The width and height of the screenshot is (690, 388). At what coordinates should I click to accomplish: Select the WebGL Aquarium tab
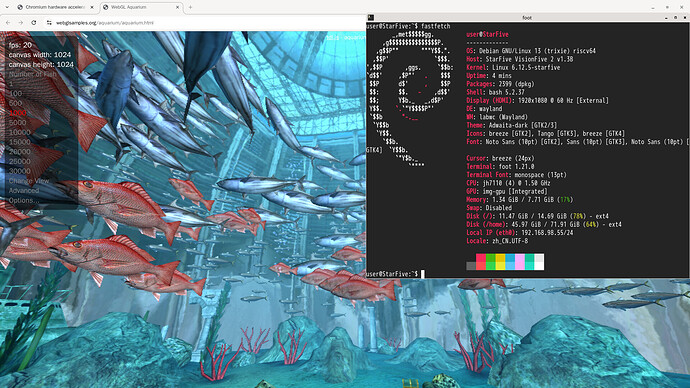pos(142,7)
